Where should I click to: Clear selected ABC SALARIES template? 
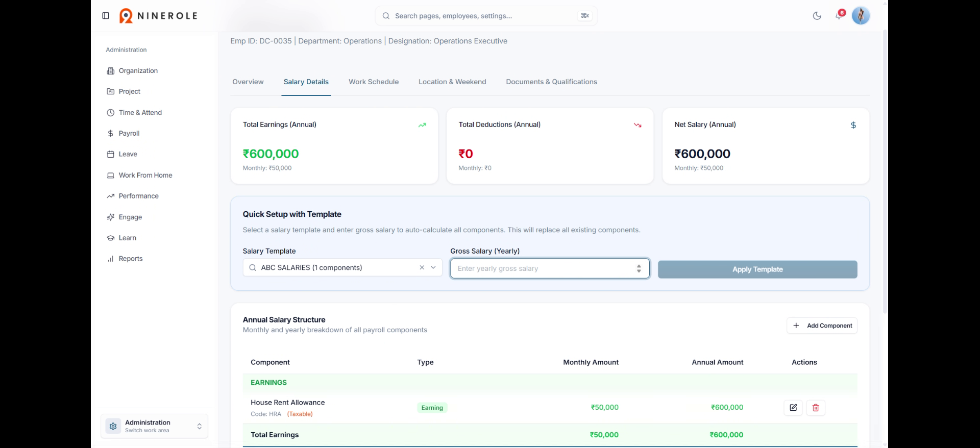pyautogui.click(x=422, y=267)
